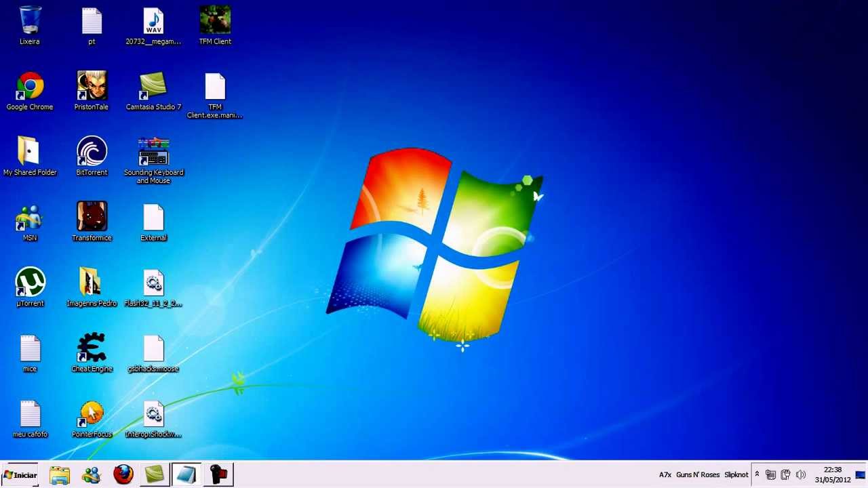Show hidden system tray icons
This screenshot has width=868, height=488.
coord(757,474)
